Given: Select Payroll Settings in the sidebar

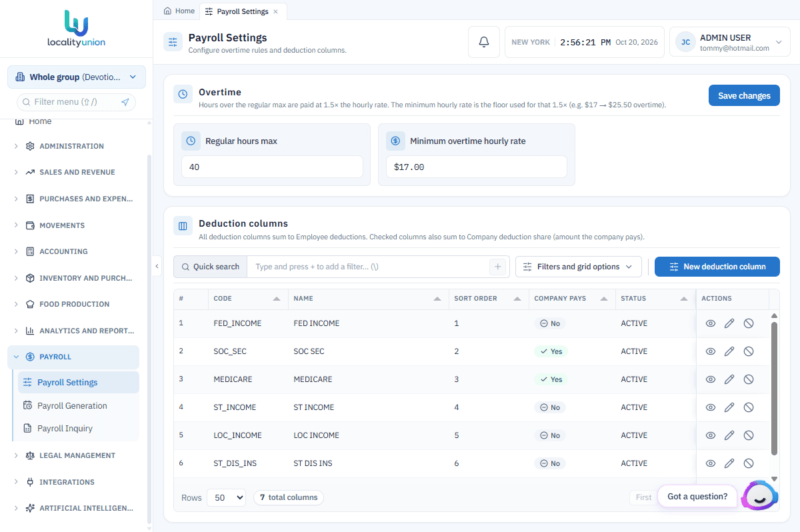Looking at the screenshot, I should (79, 382).
